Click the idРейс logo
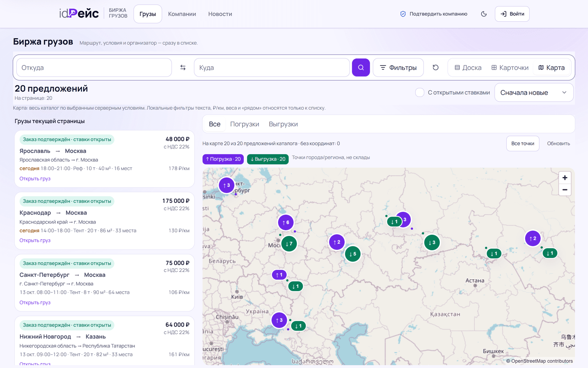This screenshot has height=368, width=588. (79, 13)
